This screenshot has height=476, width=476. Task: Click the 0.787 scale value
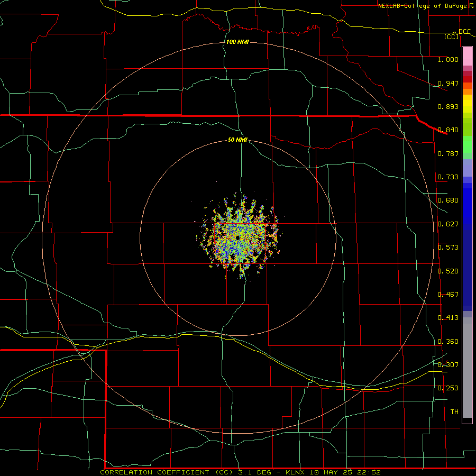coord(448,153)
